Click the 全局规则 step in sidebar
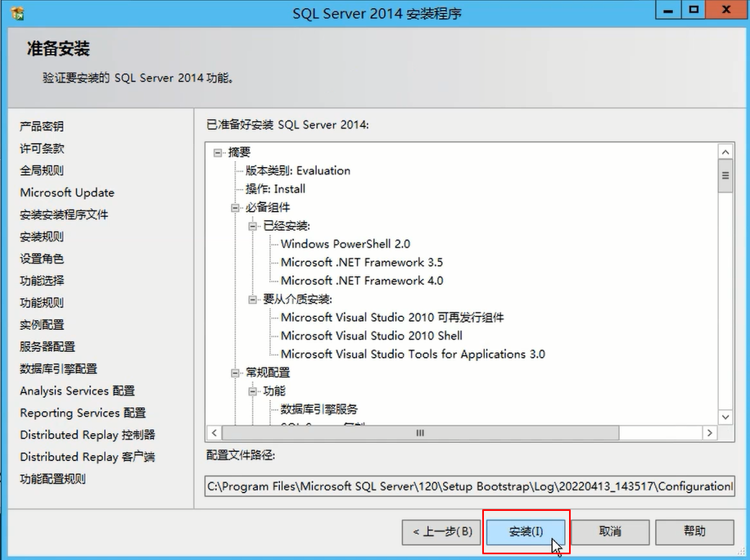This screenshot has height=560, width=750. [x=42, y=170]
